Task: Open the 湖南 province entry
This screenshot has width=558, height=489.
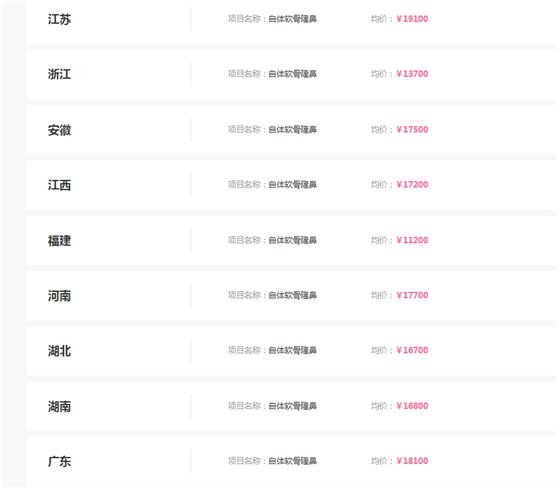Action: (59, 406)
